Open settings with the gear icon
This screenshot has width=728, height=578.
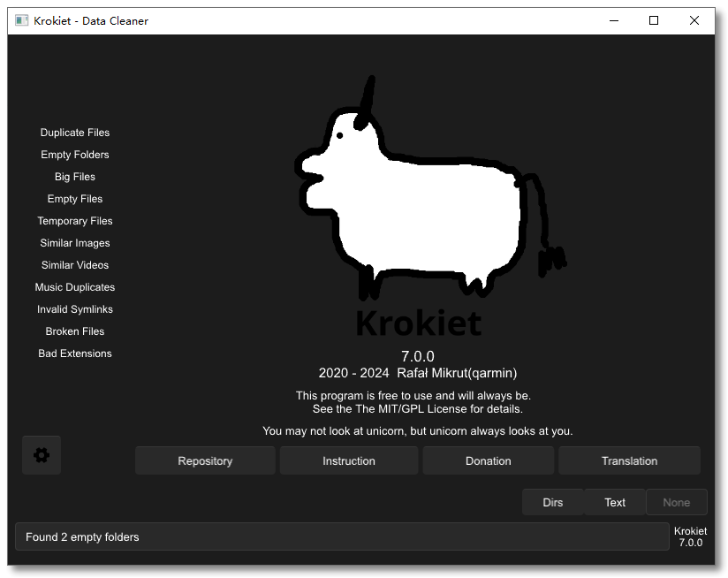click(42, 455)
